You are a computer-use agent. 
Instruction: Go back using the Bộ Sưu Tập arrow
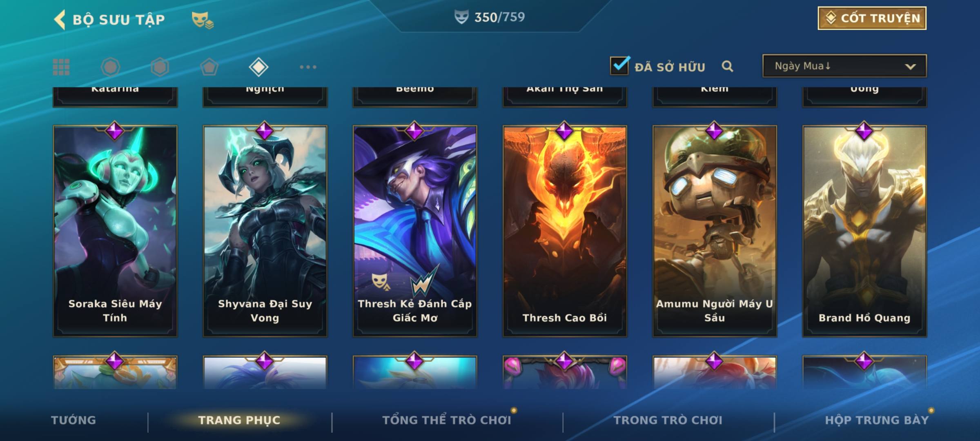point(60,20)
